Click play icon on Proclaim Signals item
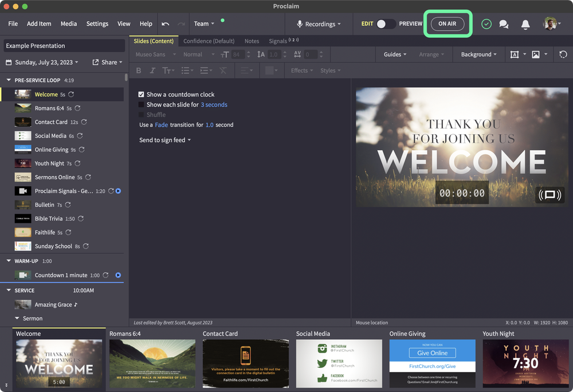This screenshot has width=573, height=392. tap(118, 191)
